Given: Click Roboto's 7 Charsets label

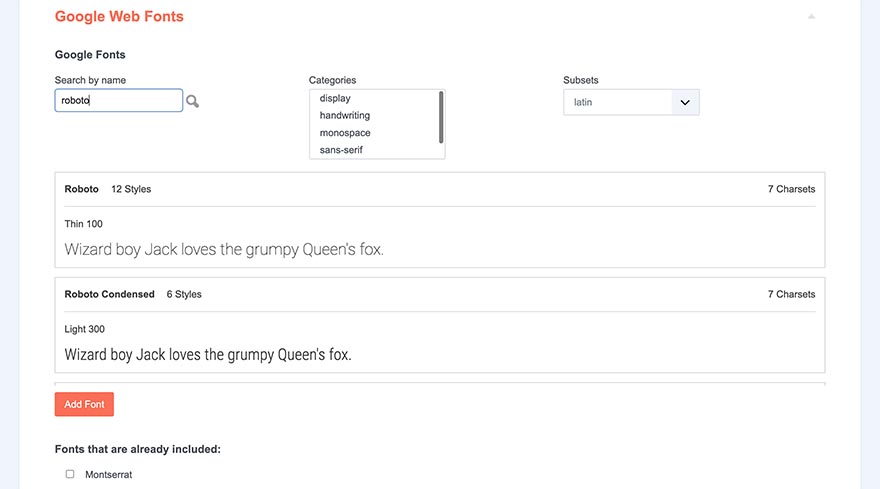Looking at the screenshot, I should 791,189.
